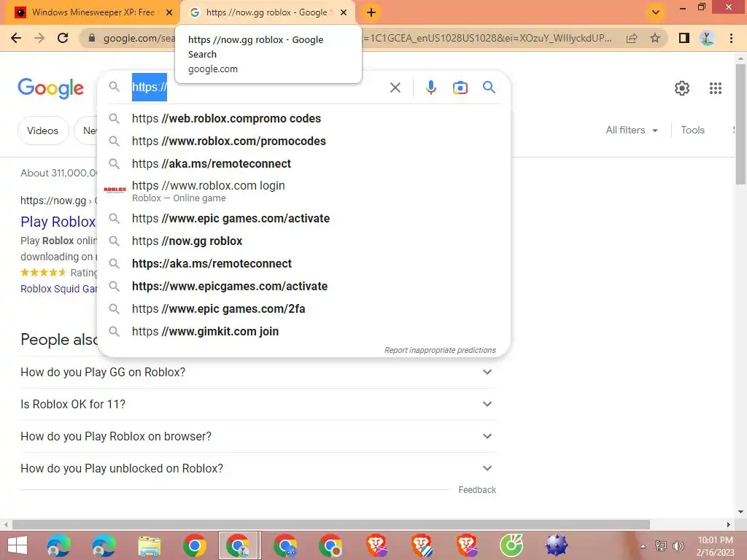
Task: Open first Edge icon on taskbar
Action: [58, 545]
